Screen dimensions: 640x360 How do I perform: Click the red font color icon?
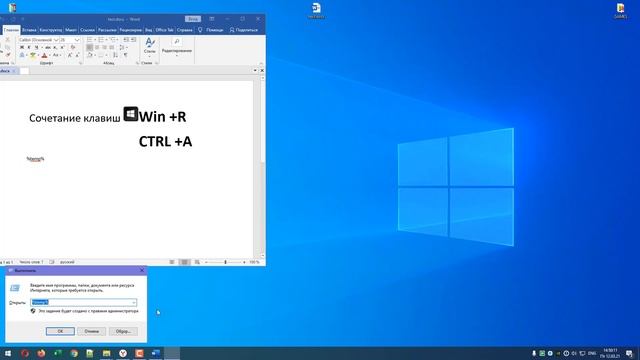pyautogui.click(x=44, y=55)
